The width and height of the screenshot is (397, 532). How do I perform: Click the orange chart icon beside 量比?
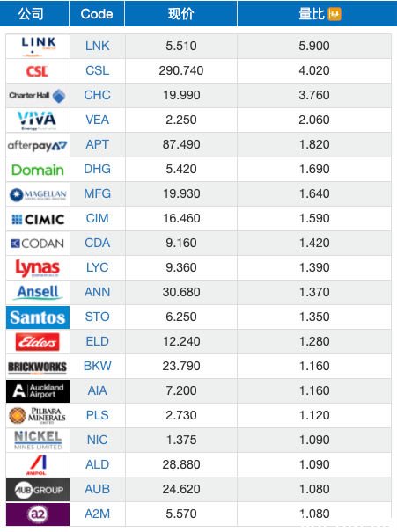pyautogui.click(x=335, y=14)
